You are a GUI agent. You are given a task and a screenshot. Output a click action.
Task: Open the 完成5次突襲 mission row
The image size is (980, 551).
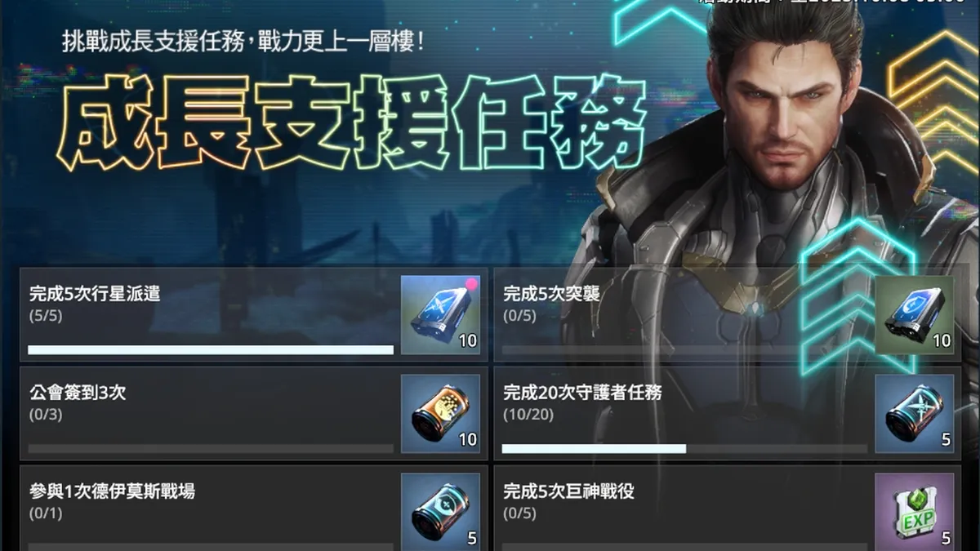tap(727, 314)
